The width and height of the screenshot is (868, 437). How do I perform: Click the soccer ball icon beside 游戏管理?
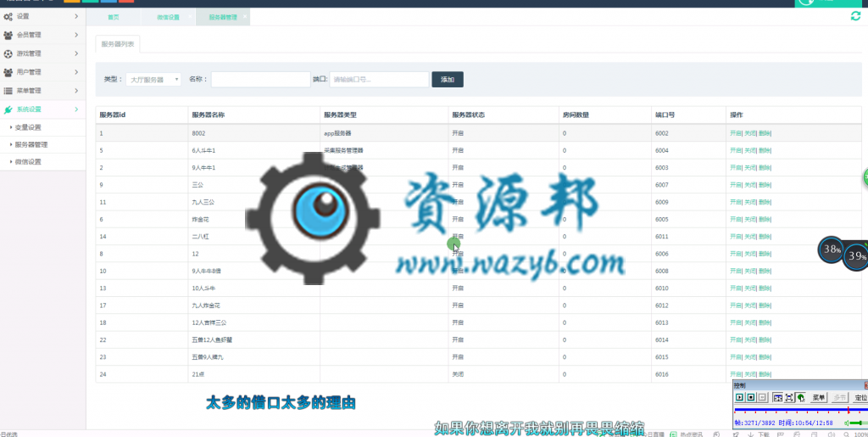coord(8,53)
